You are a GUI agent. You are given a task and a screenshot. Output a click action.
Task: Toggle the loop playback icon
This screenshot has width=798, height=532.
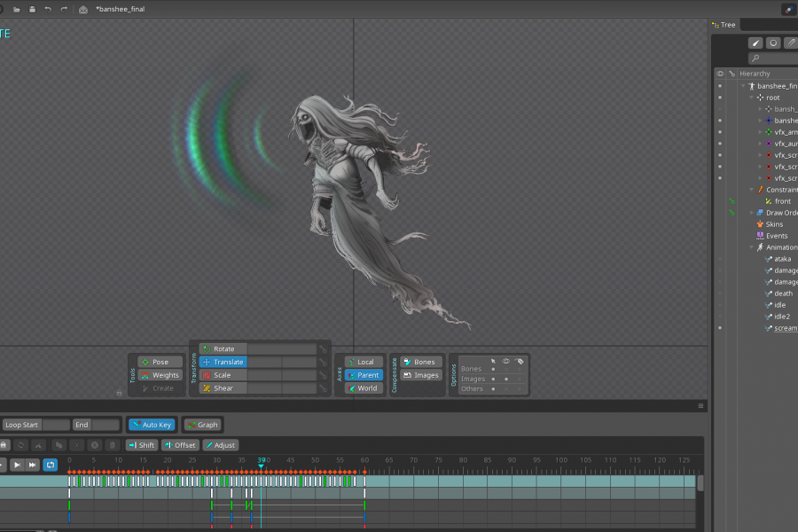[x=51, y=465]
